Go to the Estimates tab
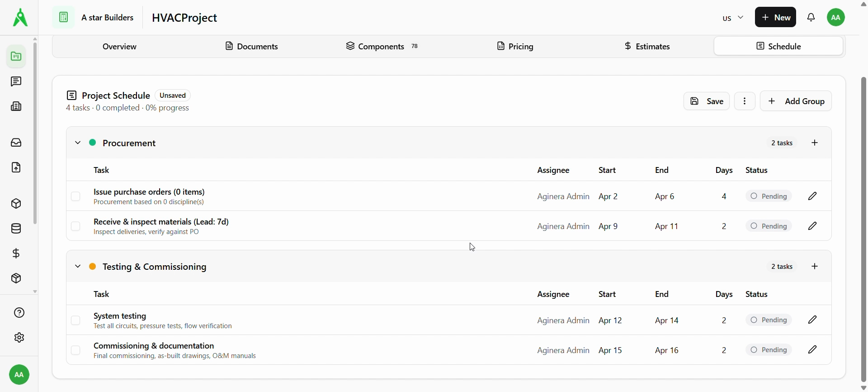Viewport: 868px width, 392px height. click(647, 47)
